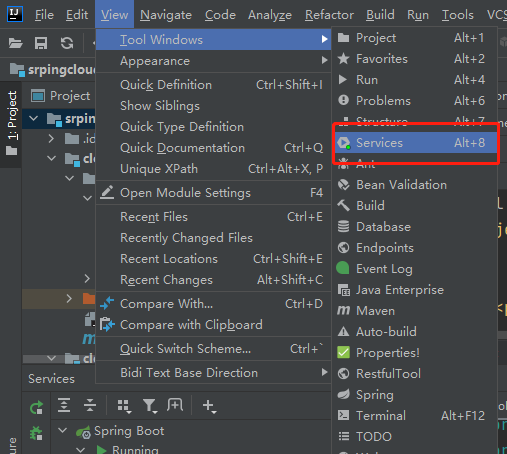
Task: Choose Compare With... menu item
Action: 213,304
